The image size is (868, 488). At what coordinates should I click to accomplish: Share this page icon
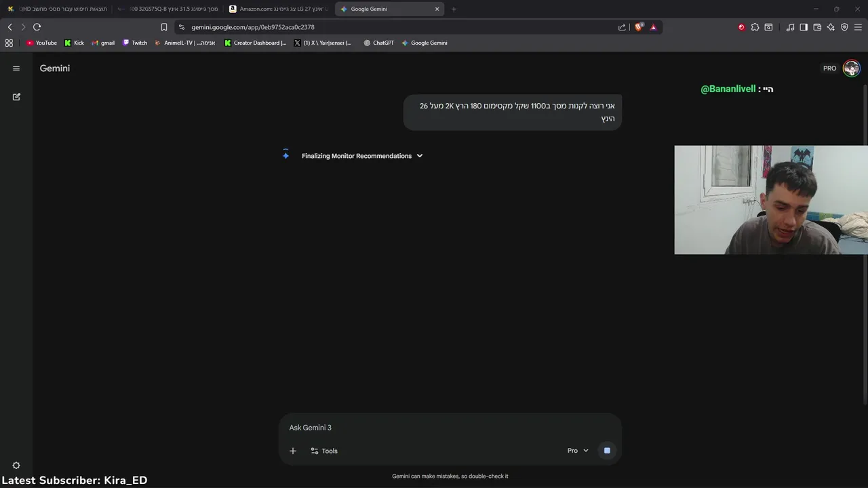622,27
